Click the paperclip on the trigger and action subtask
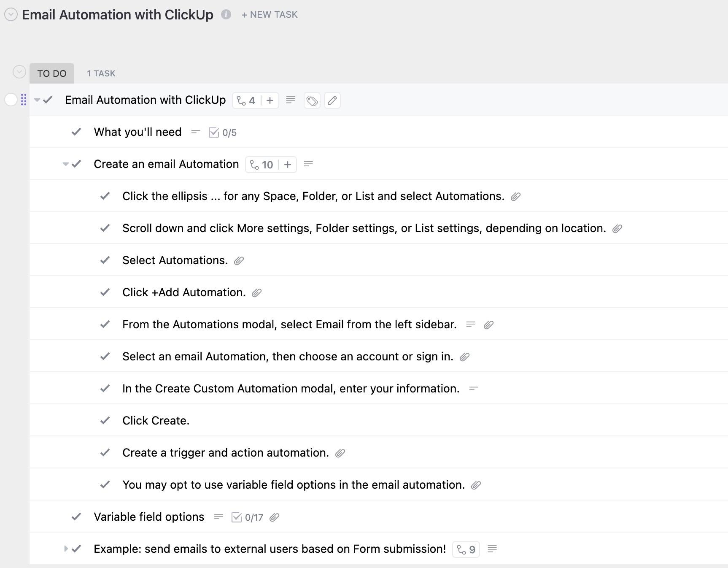This screenshot has height=568, width=728. point(340,453)
